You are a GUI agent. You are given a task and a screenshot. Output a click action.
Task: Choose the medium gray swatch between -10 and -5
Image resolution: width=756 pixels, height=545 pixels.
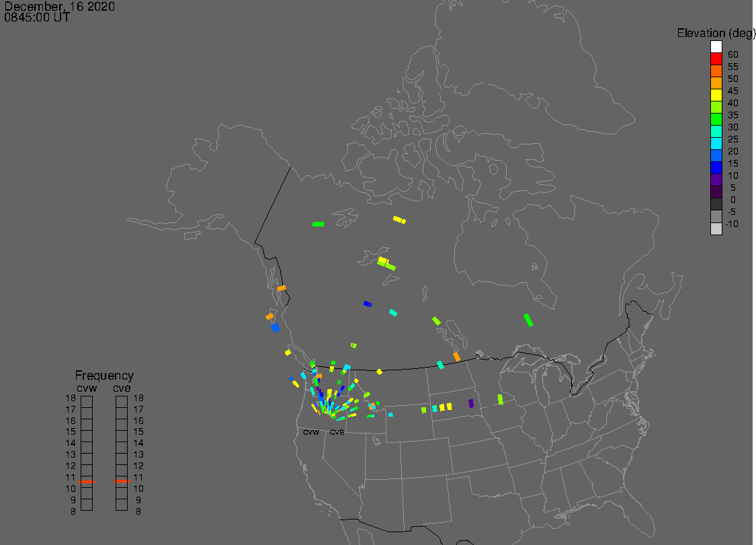tap(716, 216)
